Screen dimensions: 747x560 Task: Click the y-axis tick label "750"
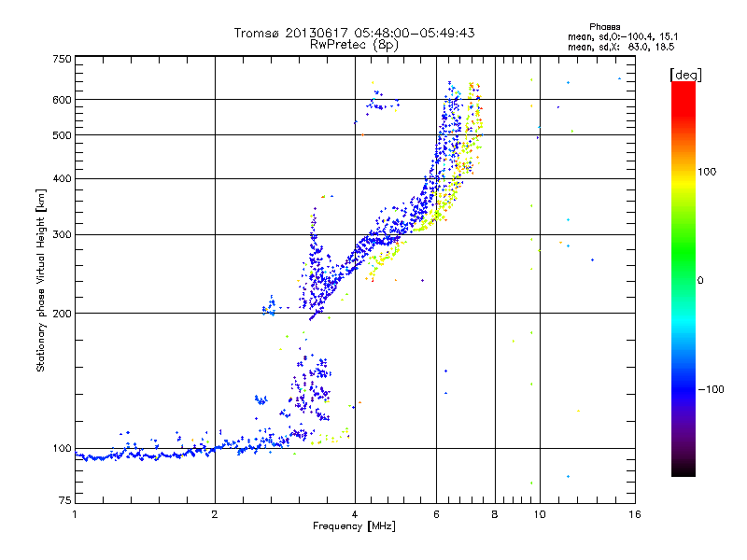(x=62, y=59)
